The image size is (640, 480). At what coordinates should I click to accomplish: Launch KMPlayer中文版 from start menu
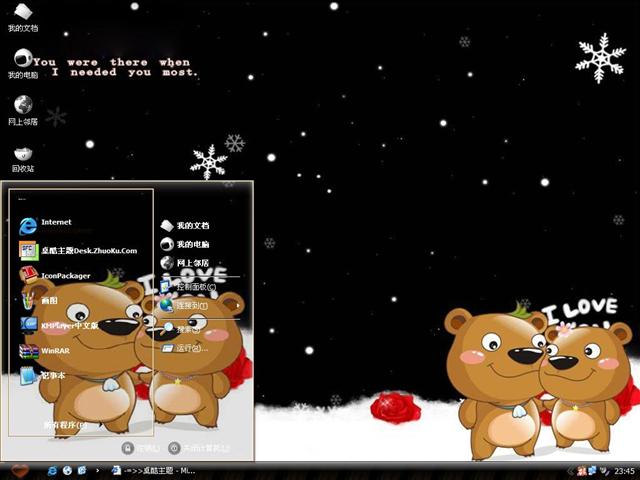coord(59,325)
